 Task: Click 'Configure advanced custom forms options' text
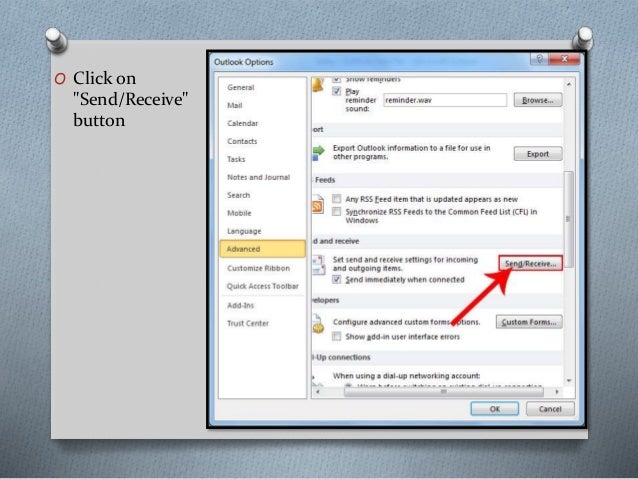click(406, 322)
